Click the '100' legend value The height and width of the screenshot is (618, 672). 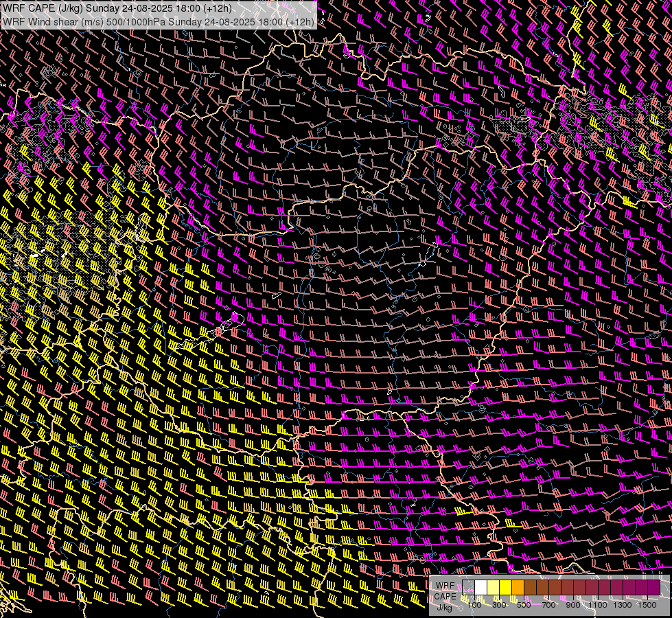pyautogui.click(x=474, y=605)
